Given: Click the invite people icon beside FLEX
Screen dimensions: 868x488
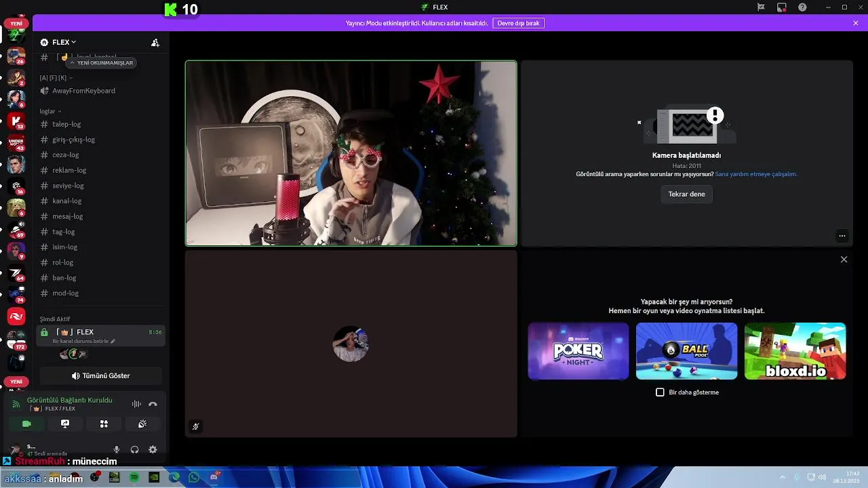Looking at the screenshot, I should [155, 43].
